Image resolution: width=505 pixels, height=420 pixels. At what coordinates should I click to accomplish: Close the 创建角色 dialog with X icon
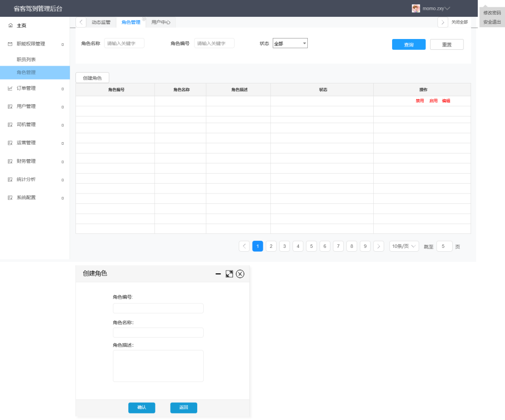click(240, 274)
